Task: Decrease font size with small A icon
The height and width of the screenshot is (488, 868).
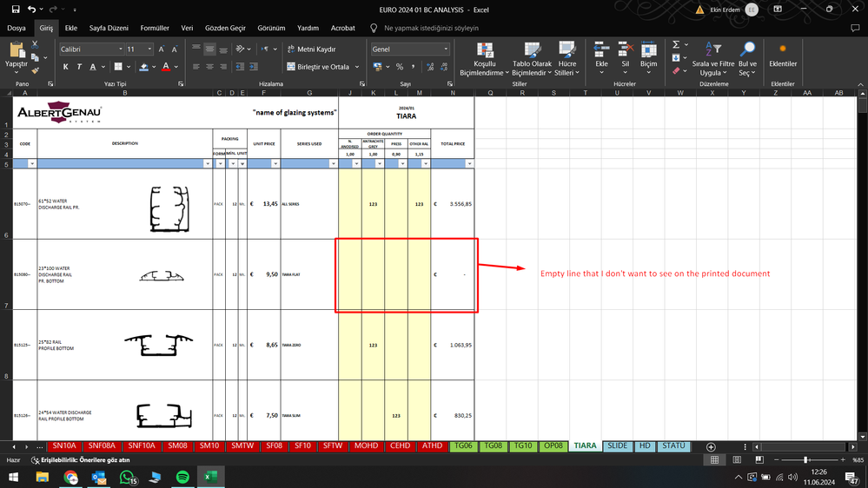Action: pos(175,49)
